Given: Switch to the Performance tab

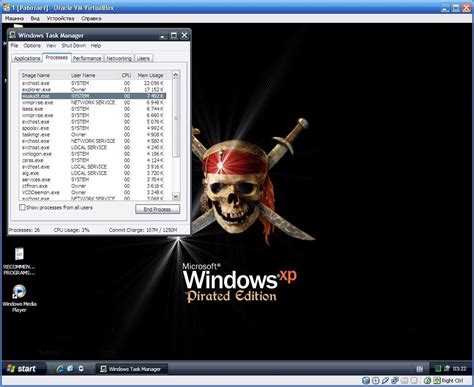Looking at the screenshot, I should [87, 58].
